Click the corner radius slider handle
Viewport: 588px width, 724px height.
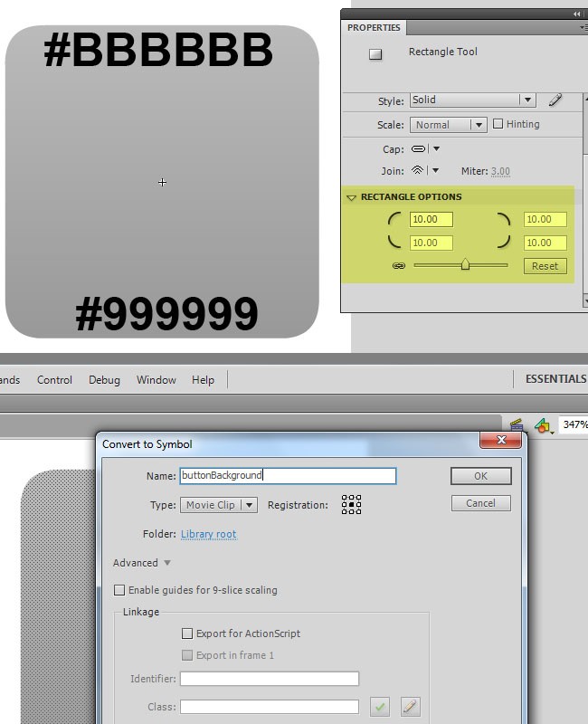pos(465,265)
